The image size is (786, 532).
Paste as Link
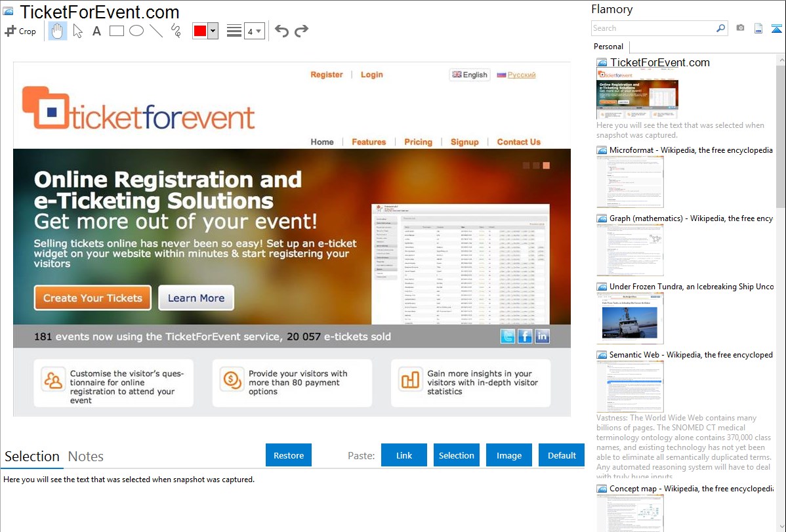point(404,455)
